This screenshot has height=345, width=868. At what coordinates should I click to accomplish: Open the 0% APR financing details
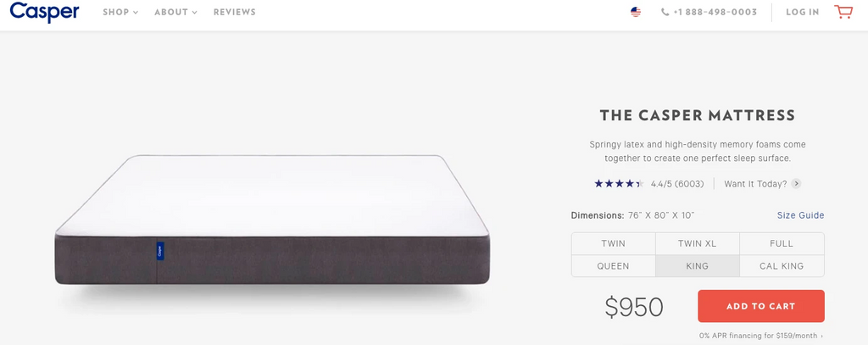click(761, 336)
